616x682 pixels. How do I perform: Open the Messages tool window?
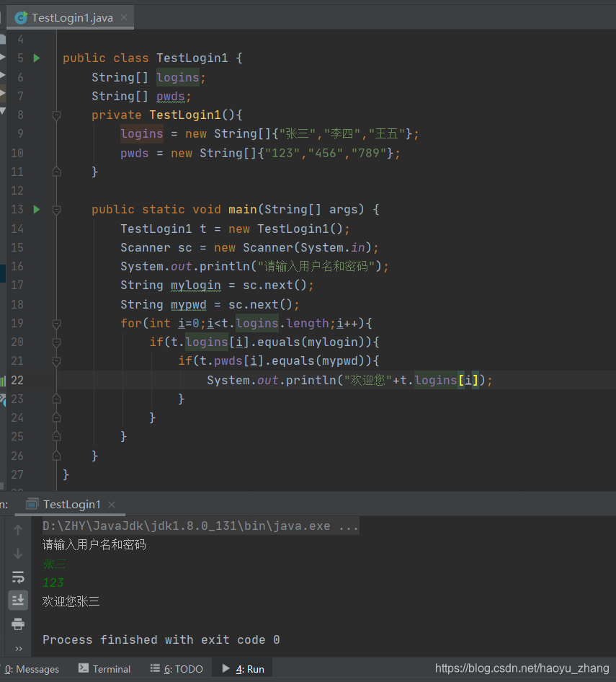coord(31,669)
